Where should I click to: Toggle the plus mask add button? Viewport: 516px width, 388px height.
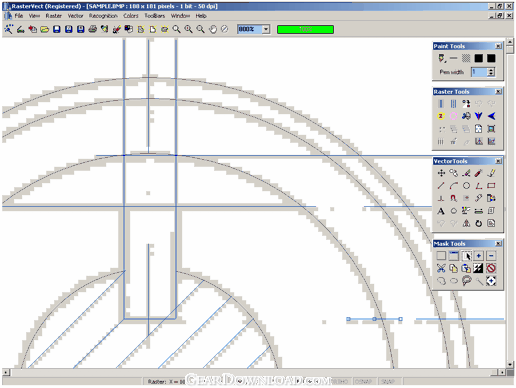[x=479, y=256]
